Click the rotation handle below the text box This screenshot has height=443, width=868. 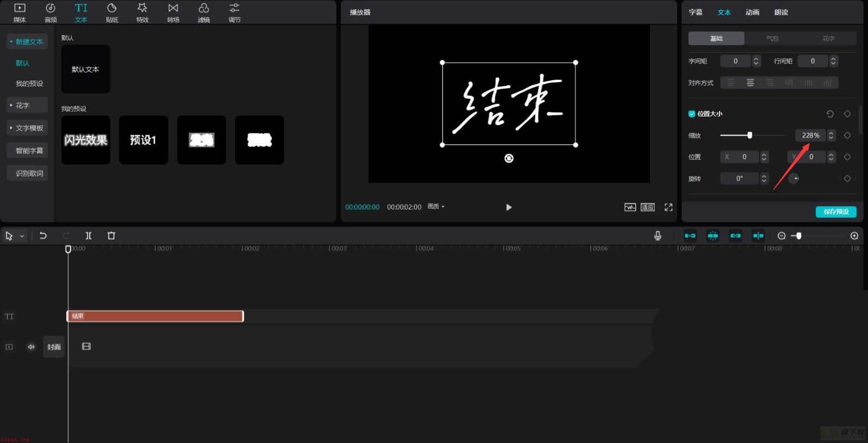509,158
